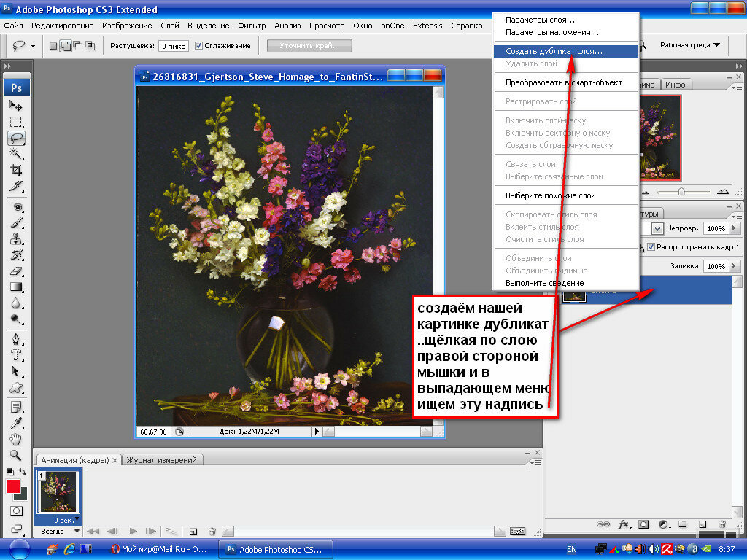Open the Рабочая среда dropdown
The height and width of the screenshot is (560, 747).
point(689,45)
